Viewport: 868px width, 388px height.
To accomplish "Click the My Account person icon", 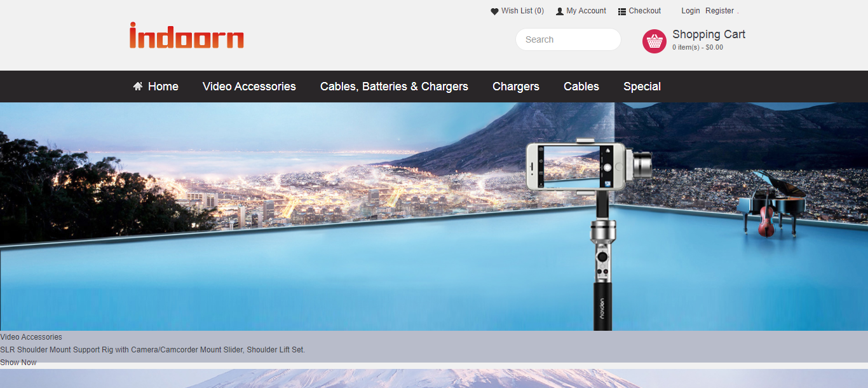I will point(560,11).
